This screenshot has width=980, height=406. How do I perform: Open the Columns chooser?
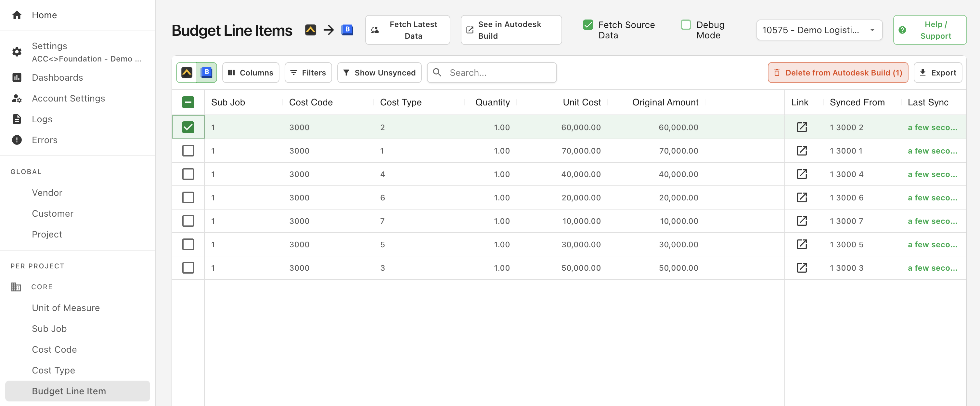tap(250, 72)
